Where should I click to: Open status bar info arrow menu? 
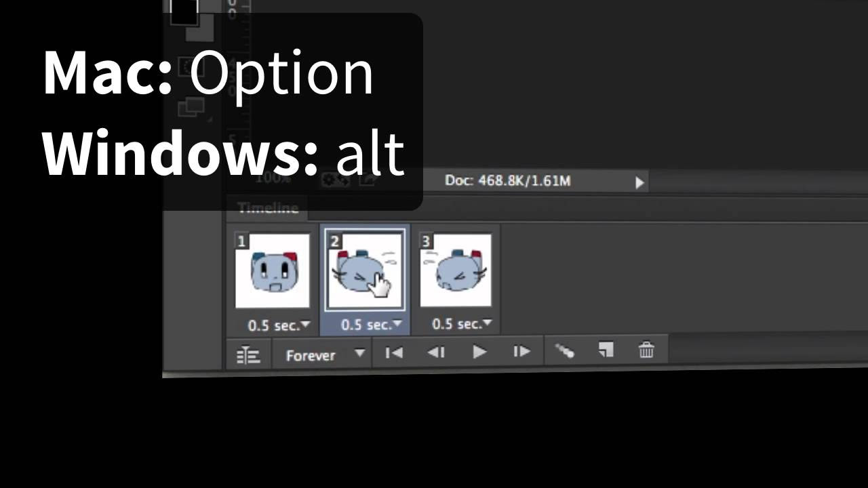click(639, 182)
